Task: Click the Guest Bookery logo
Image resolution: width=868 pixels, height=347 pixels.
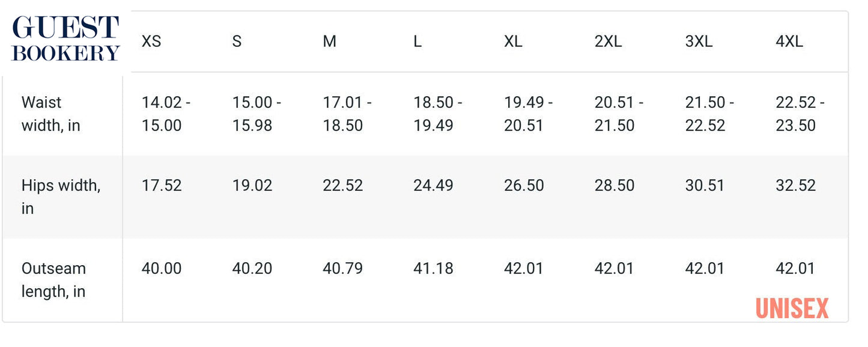Action: tap(65, 38)
